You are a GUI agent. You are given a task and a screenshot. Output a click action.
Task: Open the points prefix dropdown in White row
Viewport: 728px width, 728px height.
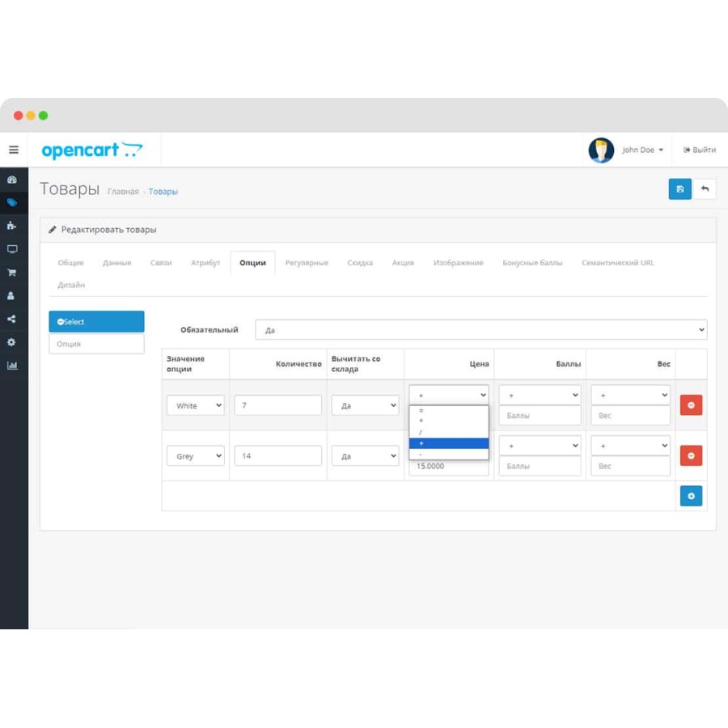[540, 395]
